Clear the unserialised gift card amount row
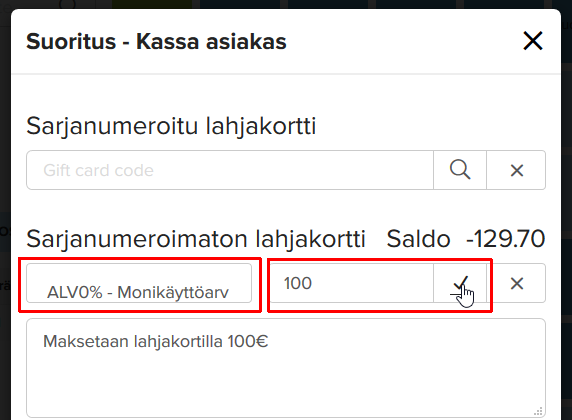This screenshot has height=420, width=572. click(517, 283)
